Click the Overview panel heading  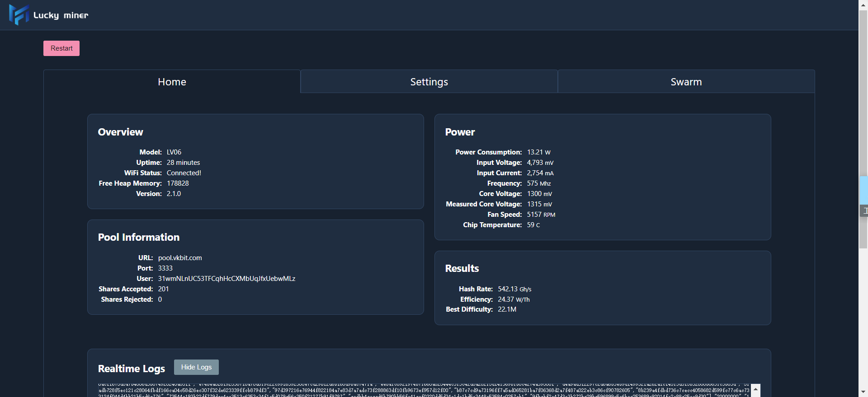point(120,132)
